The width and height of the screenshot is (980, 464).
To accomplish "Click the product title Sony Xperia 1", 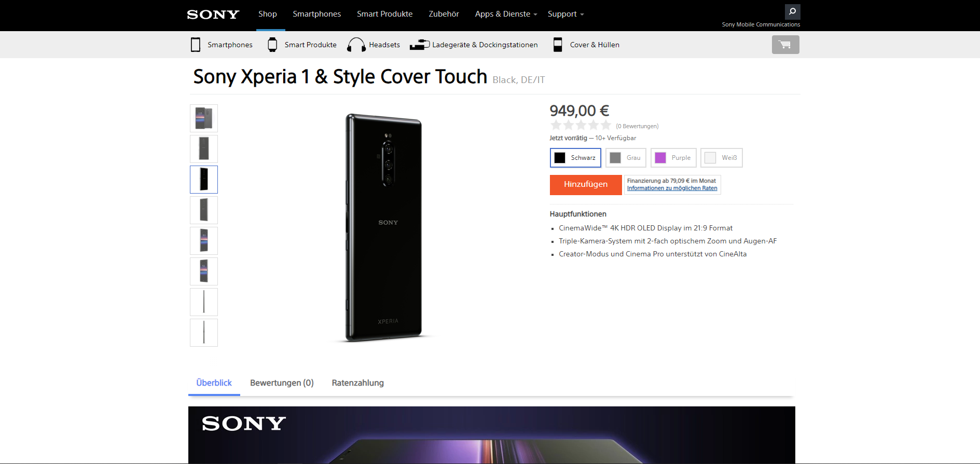I will (340, 77).
